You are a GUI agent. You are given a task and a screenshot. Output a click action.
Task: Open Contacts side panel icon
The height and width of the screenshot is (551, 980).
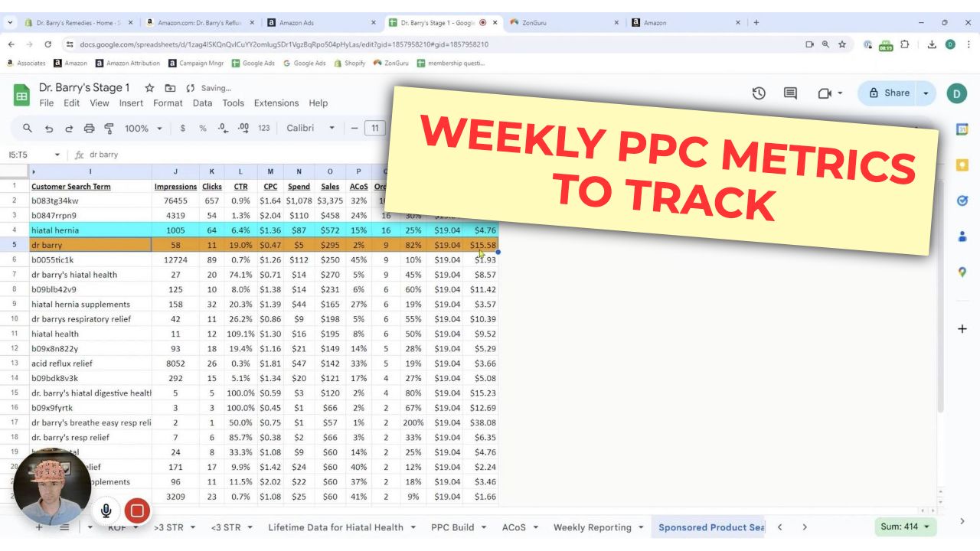pos(962,236)
